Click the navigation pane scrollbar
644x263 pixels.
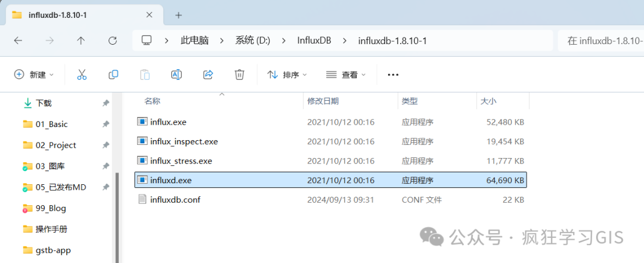(117, 217)
